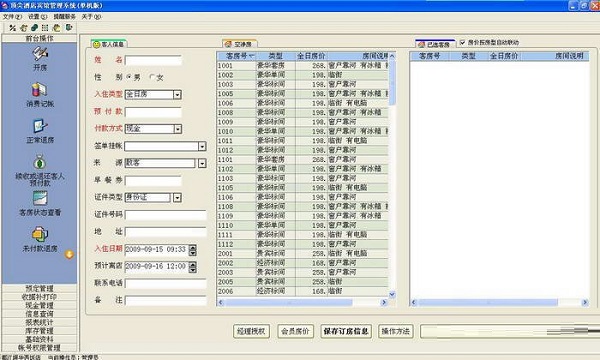
Task: Click the percent-sign toolbar icon
Action: tap(13, 28)
